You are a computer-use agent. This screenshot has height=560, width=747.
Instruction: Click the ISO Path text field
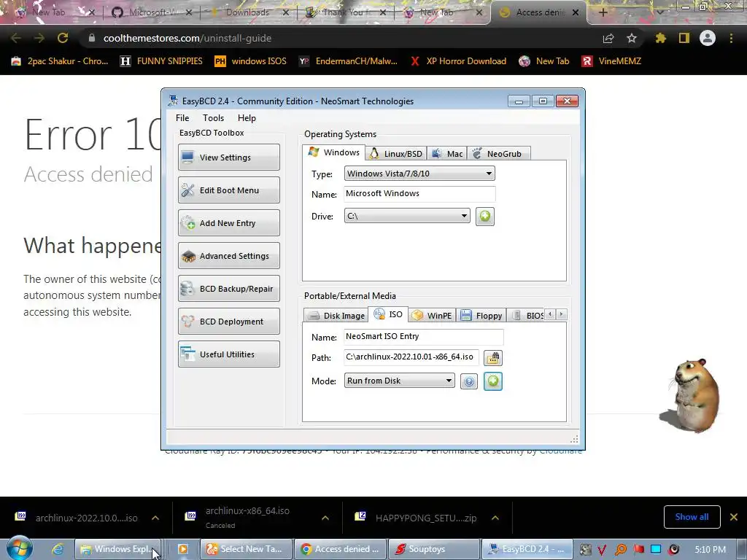point(411,357)
